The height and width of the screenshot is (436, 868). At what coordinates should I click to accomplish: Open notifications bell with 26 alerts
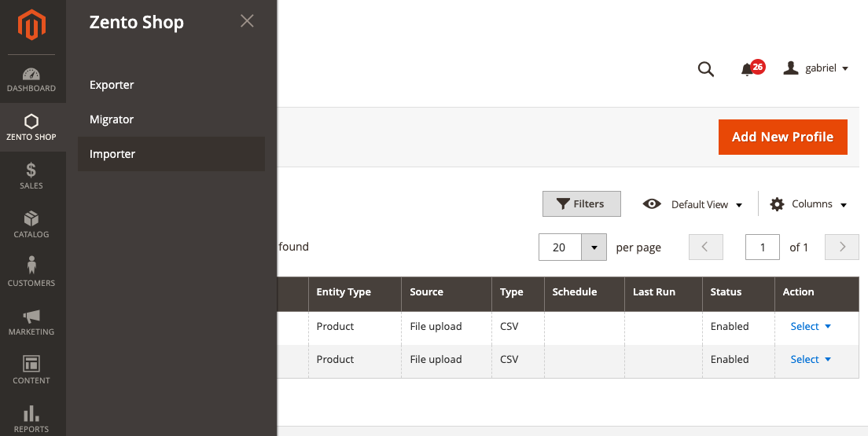[752, 68]
